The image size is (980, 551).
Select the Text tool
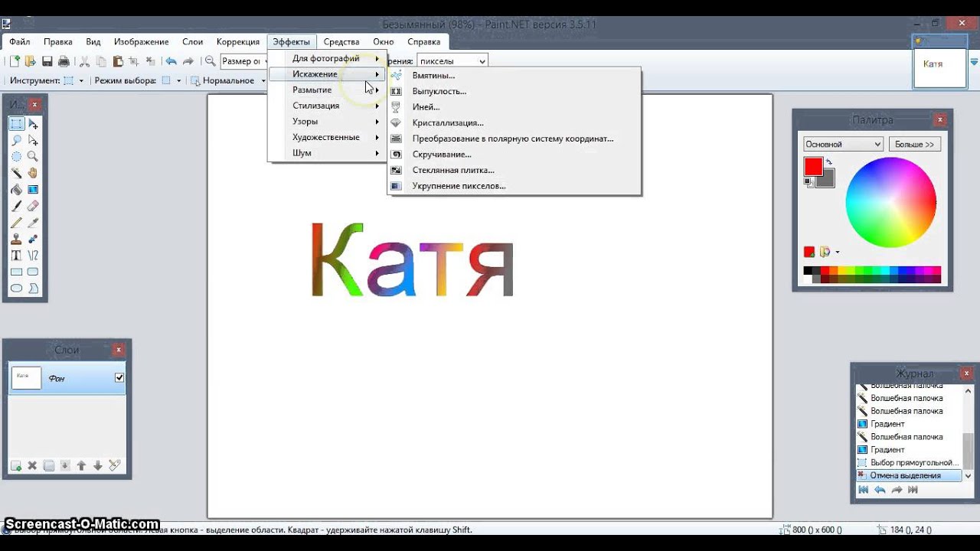[x=16, y=256]
